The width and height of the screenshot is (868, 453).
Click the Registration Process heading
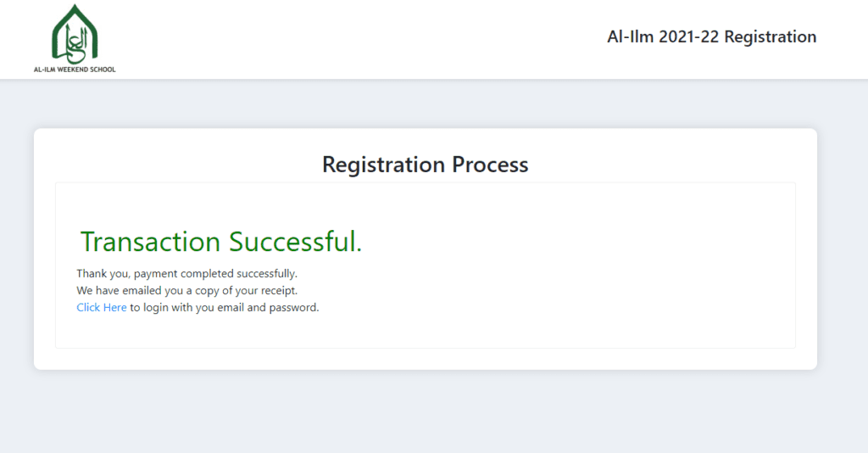pos(426,165)
